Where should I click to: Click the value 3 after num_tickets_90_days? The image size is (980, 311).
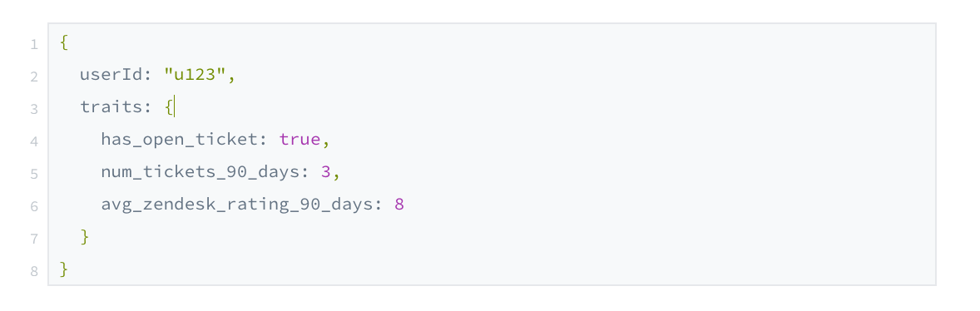(325, 172)
